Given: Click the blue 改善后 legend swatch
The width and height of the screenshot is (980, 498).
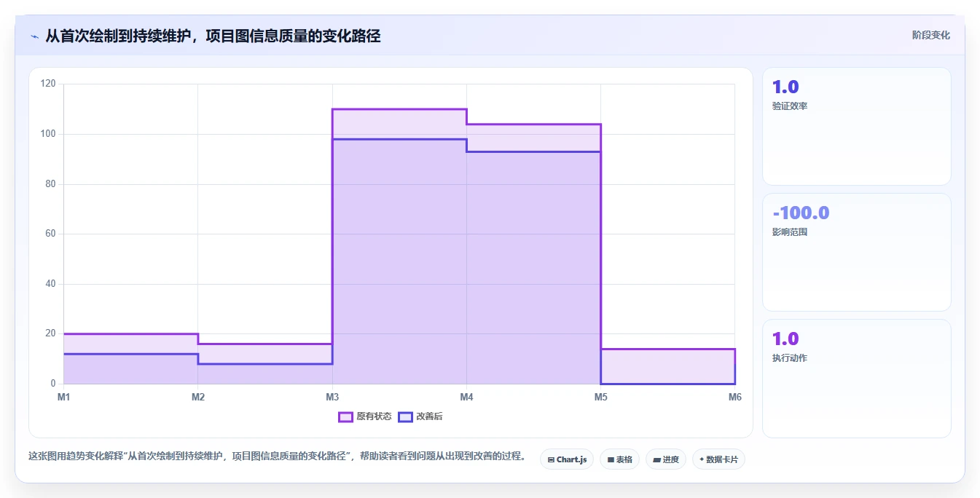Looking at the screenshot, I should click(x=405, y=416).
